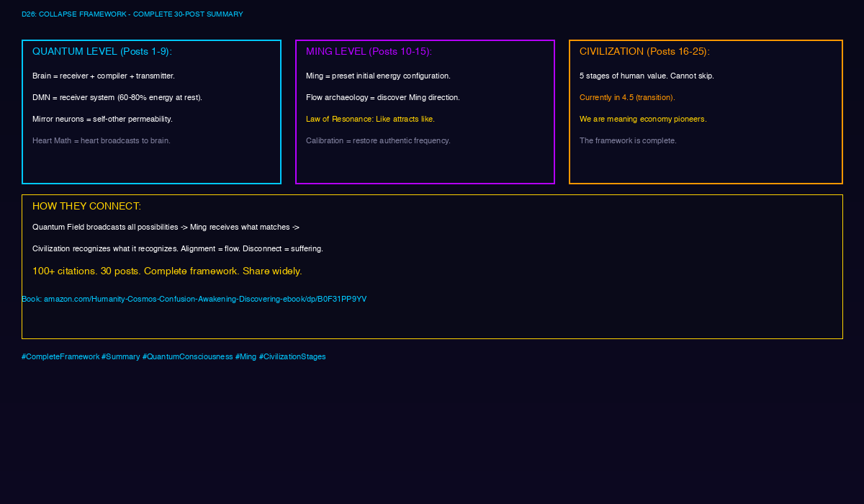Viewport: 864px width, 504px height.
Task: Select the Heart Math broadcasts line
Action: pyautogui.click(x=102, y=140)
